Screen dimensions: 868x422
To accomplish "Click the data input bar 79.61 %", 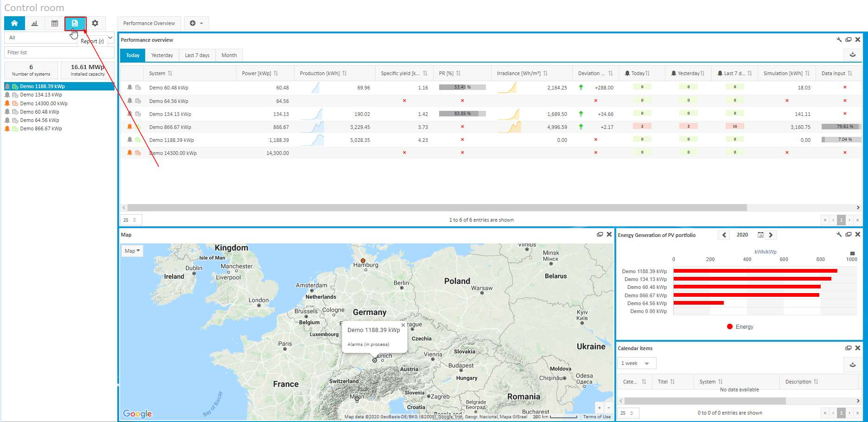I will pos(841,126).
